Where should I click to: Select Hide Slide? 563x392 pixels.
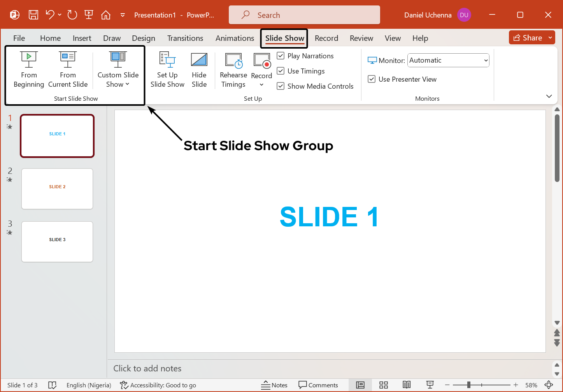click(x=199, y=69)
